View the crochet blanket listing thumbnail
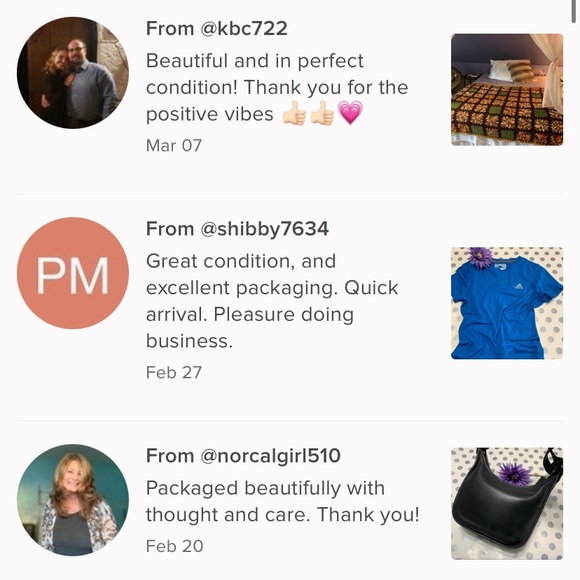 pos(507,90)
